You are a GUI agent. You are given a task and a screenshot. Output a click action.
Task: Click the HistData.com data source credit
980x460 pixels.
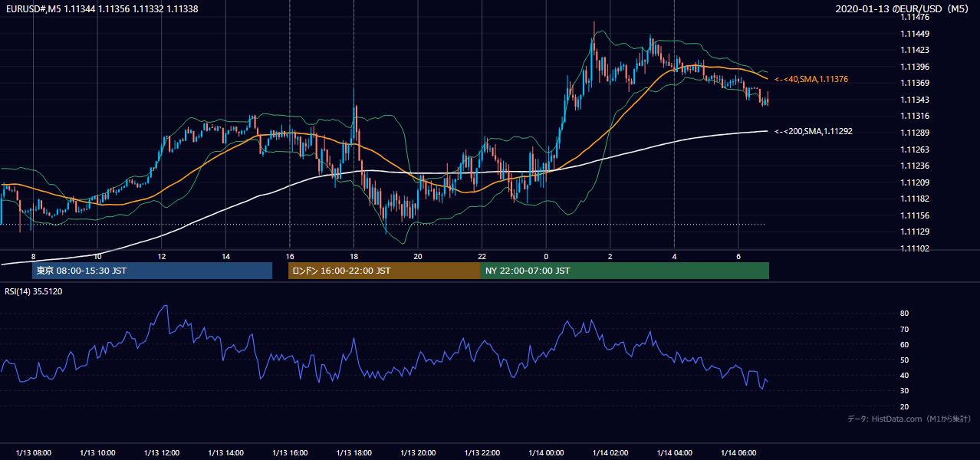[x=909, y=419]
